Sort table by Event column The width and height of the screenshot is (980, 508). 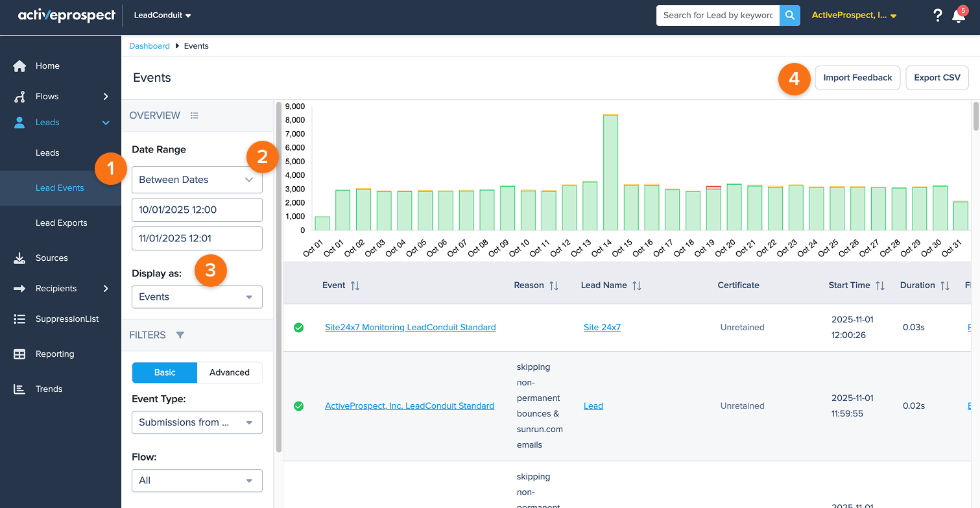[x=355, y=285]
